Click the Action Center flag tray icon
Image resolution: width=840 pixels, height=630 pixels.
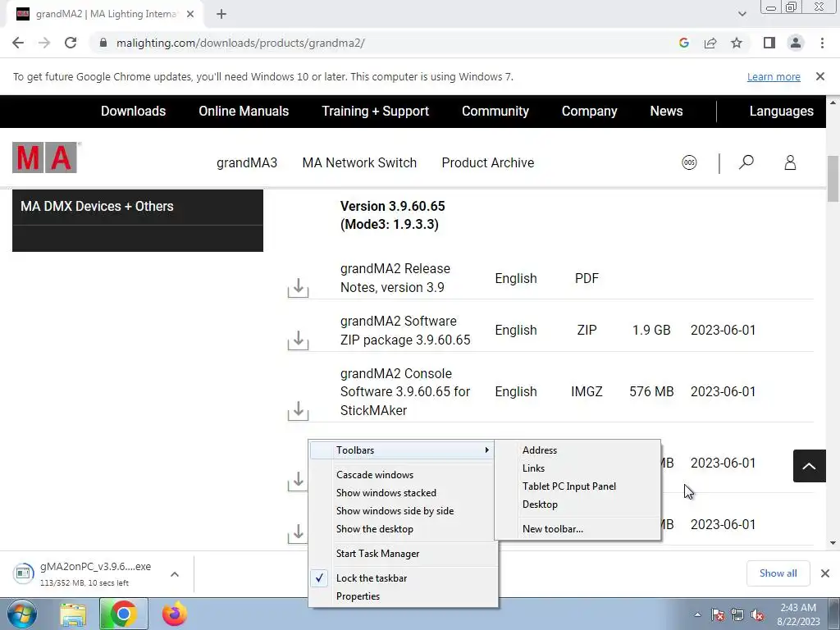[718, 615]
